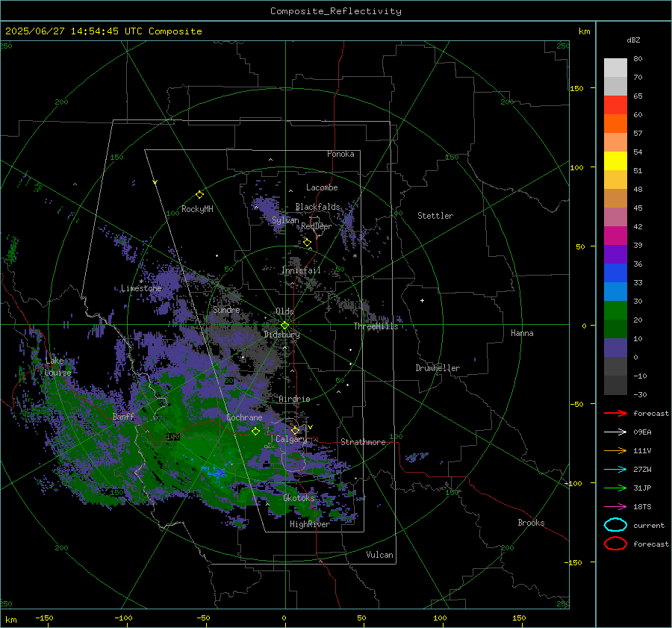Click the slate purple 0-10 dBZ swatch

[x=615, y=348]
